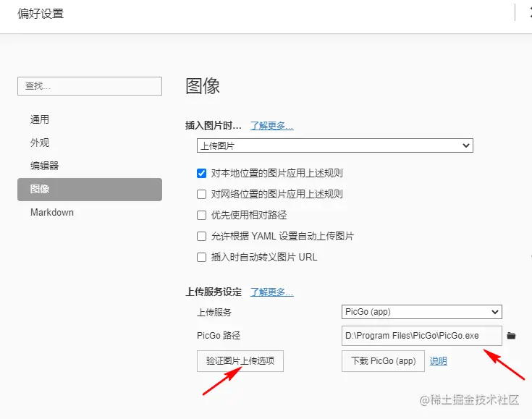This screenshot has height=419, width=532.
Task: Select the 图像 settings category
Action: (x=90, y=190)
